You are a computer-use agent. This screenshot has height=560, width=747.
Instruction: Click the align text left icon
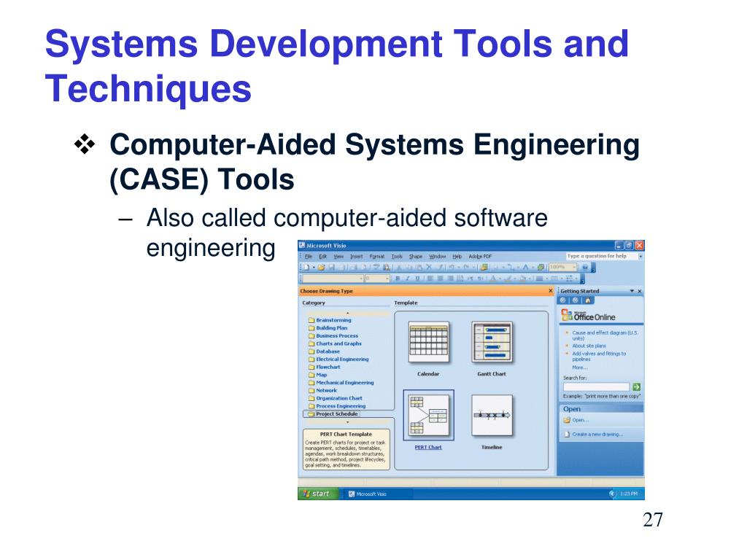pyautogui.click(x=430, y=278)
